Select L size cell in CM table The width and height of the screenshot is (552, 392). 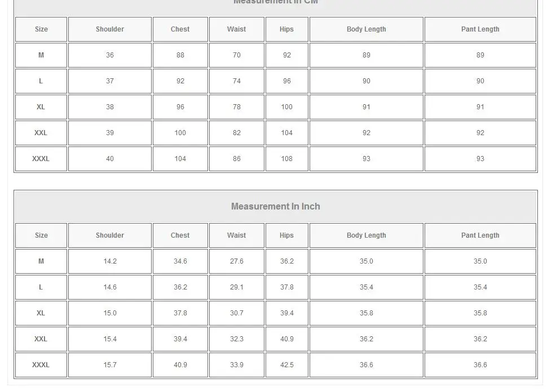[41, 81]
